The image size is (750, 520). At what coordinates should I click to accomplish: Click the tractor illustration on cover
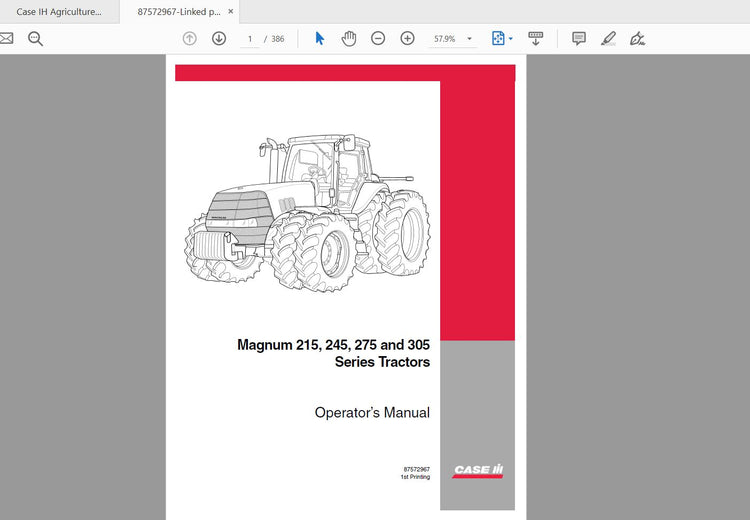point(308,213)
